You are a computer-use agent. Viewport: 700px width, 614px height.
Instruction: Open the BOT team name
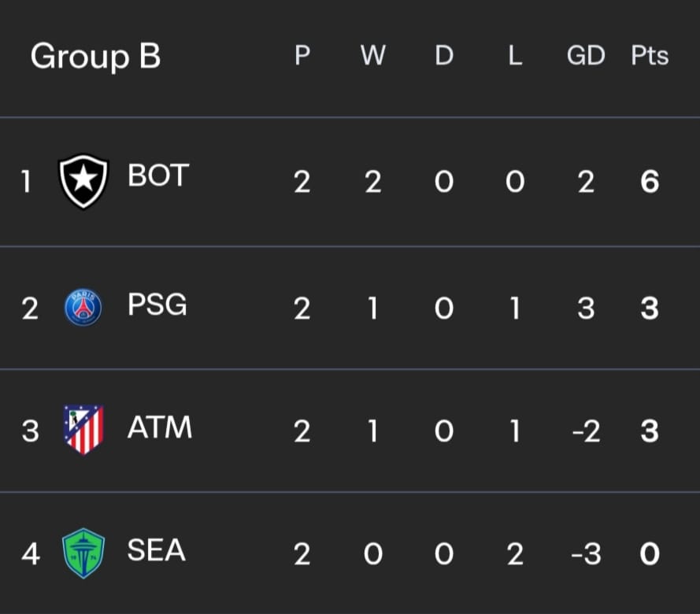coord(158,175)
